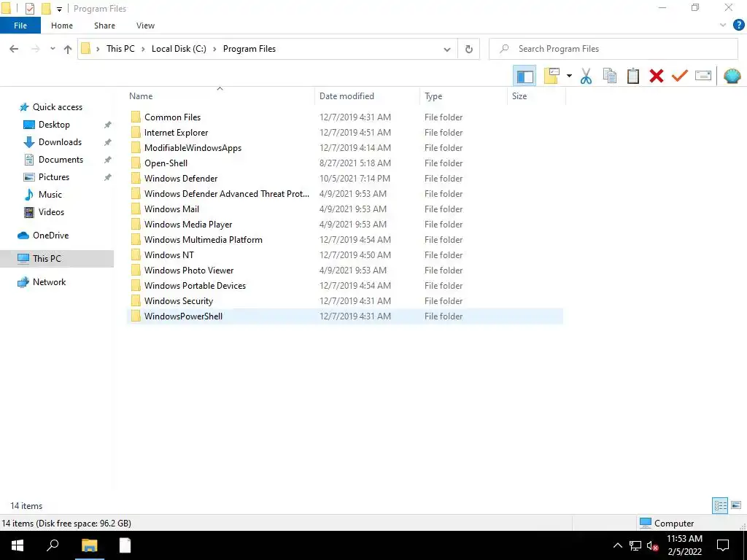Select Network in navigation pane
Image resolution: width=747 pixels, height=560 pixels.
[49, 282]
